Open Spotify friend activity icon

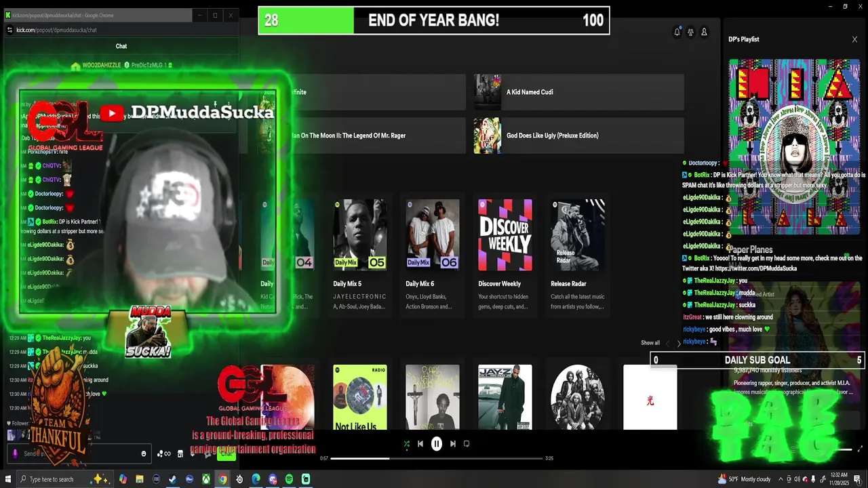[690, 32]
